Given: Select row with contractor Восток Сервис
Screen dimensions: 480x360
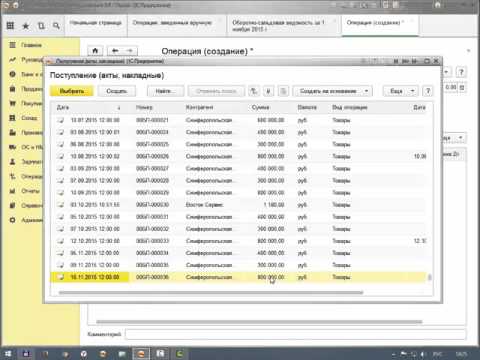Looking at the screenshot, I should coord(239,205).
